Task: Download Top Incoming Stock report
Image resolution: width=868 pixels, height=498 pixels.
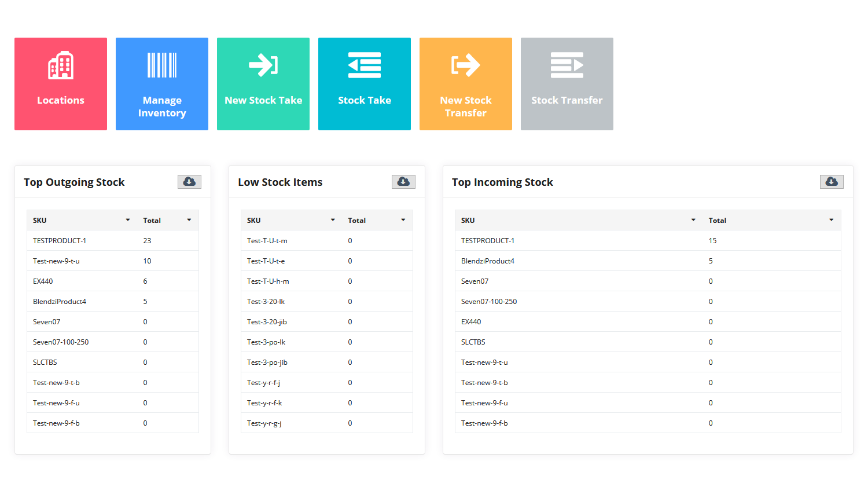Action: pyautogui.click(x=832, y=182)
